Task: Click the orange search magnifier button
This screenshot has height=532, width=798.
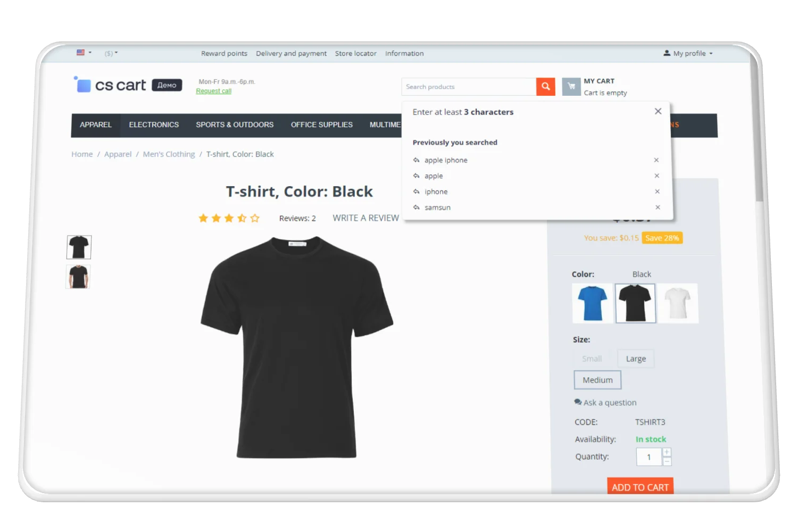Action: [546, 87]
